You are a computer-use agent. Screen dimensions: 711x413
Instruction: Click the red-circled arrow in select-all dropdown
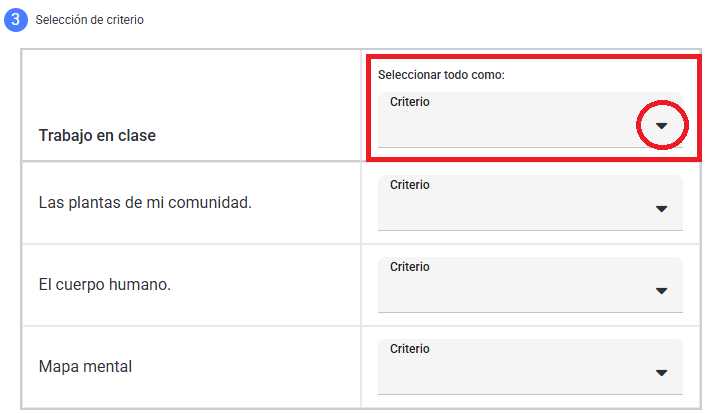(x=662, y=126)
